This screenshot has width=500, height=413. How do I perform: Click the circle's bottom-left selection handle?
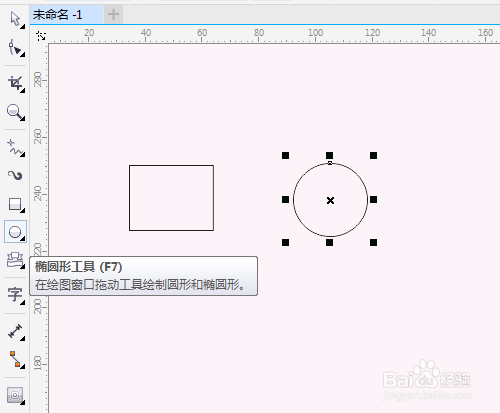(285, 242)
